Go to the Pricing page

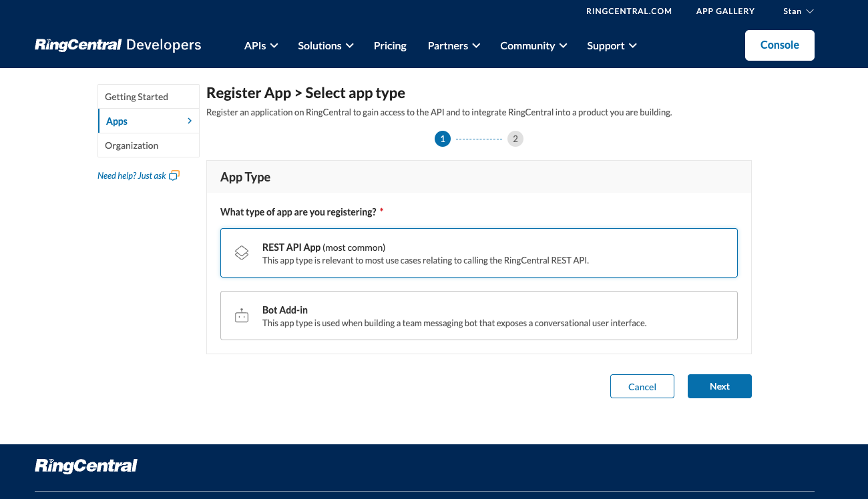pos(390,45)
